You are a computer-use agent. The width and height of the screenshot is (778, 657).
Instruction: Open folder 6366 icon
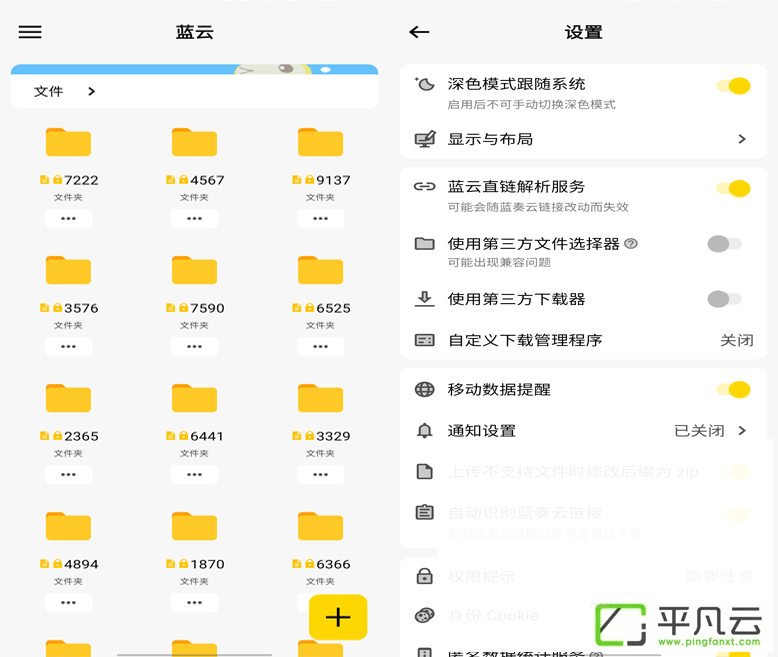point(320,526)
